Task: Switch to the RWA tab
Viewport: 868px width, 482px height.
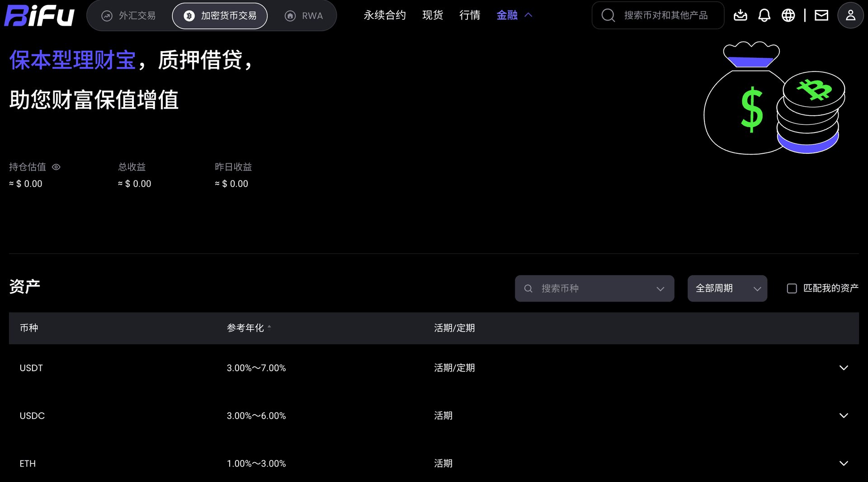Action: 304,16
